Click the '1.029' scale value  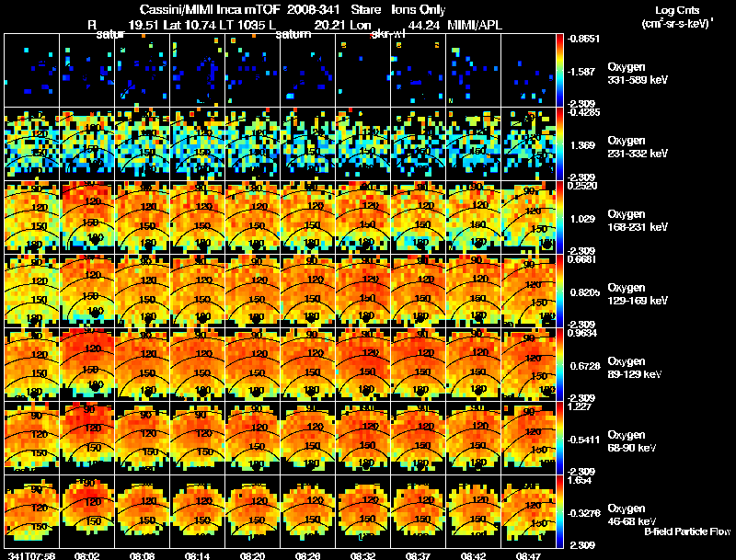582,219
